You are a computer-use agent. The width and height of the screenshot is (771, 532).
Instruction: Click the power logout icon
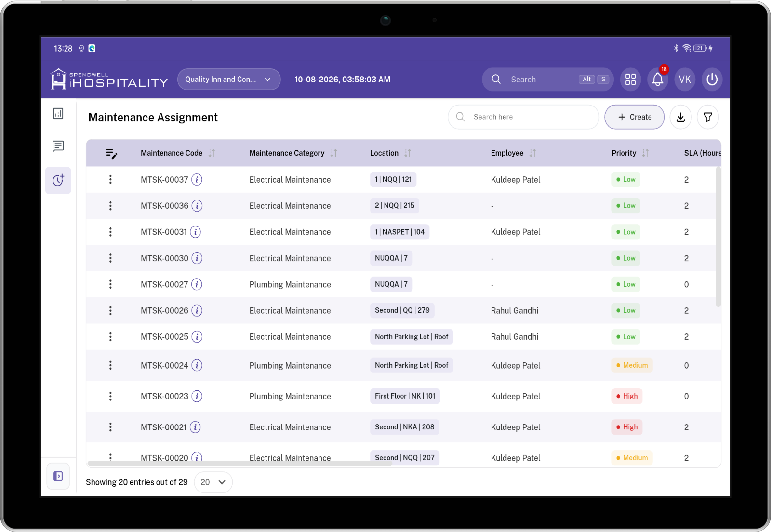(x=712, y=80)
